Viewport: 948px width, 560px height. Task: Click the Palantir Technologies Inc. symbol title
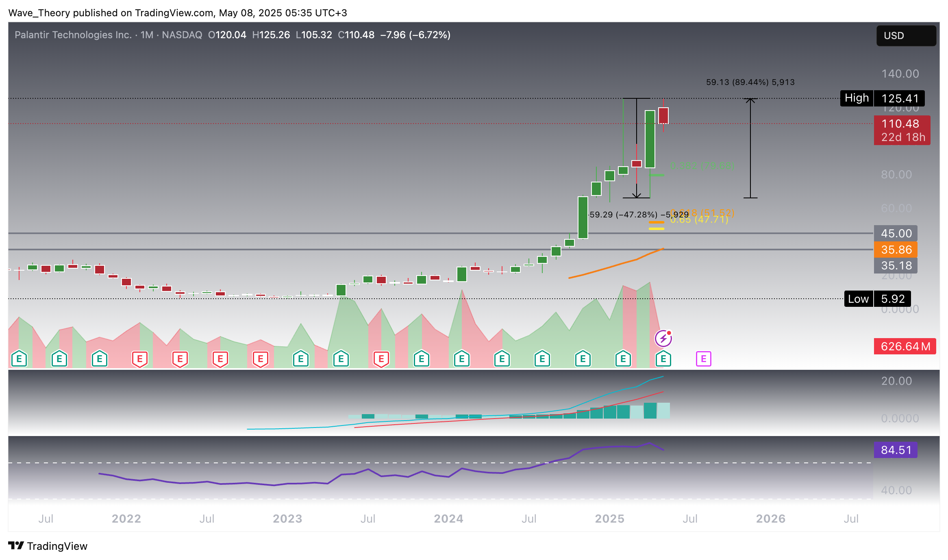tap(73, 35)
